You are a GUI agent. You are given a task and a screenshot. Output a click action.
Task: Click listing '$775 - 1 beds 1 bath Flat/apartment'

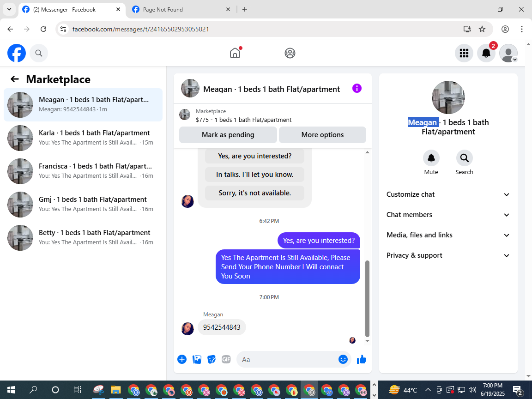click(243, 120)
